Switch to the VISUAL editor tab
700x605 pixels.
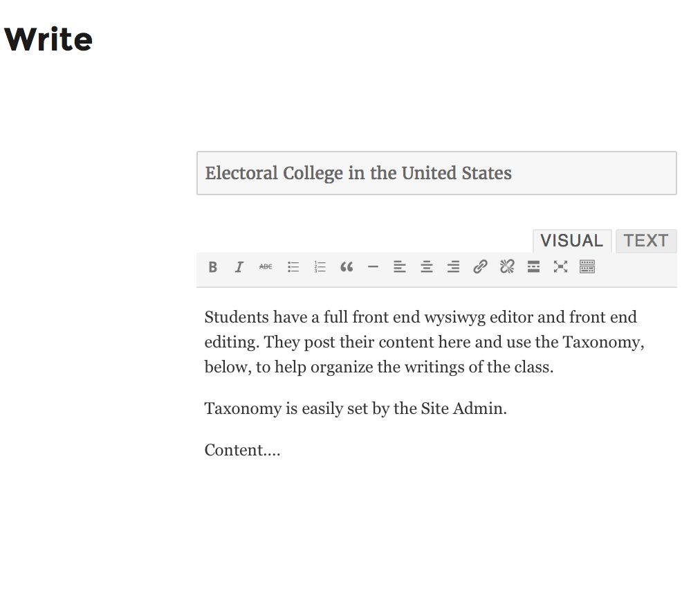point(571,241)
